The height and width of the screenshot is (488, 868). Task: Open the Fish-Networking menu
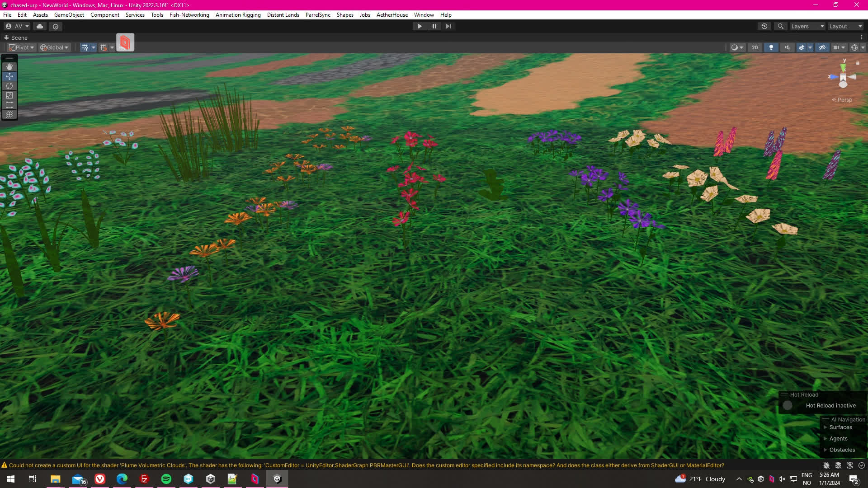tap(189, 15)
